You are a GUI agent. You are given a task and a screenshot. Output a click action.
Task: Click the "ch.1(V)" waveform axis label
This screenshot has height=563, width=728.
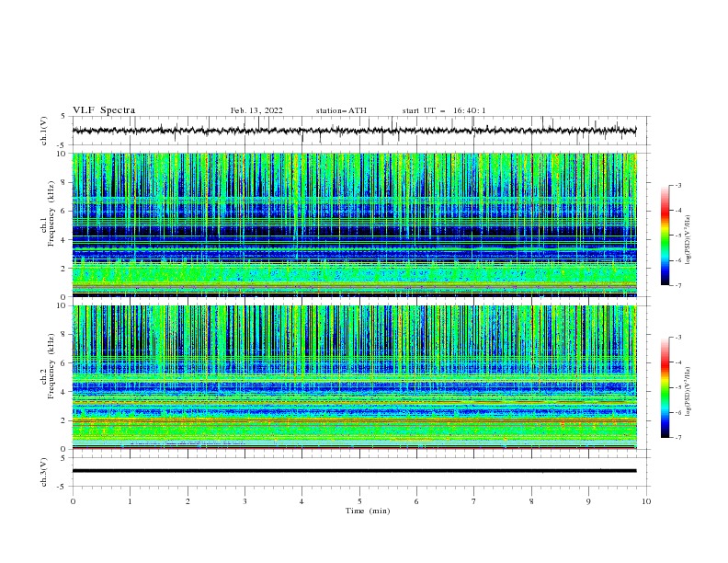44,131
